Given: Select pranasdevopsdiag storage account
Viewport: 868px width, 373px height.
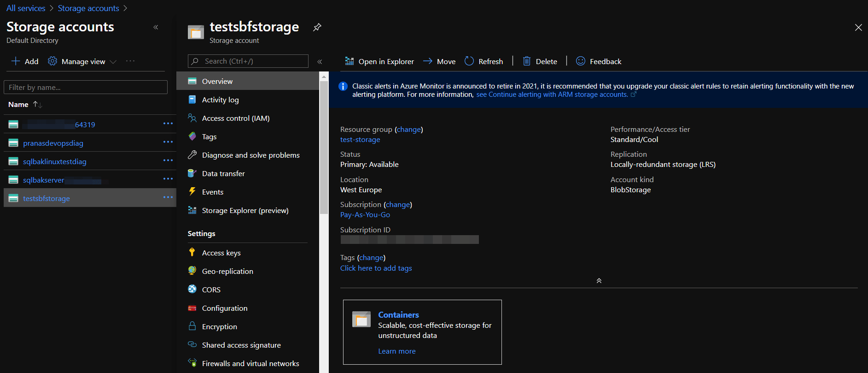Looking at the screenshot, I should pyautogui.click(x=53, y=143).
